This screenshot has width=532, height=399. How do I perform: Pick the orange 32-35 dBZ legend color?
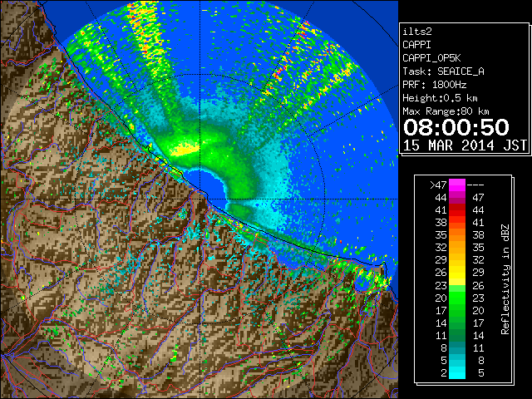pyautogui.click(x=457, y=248)
